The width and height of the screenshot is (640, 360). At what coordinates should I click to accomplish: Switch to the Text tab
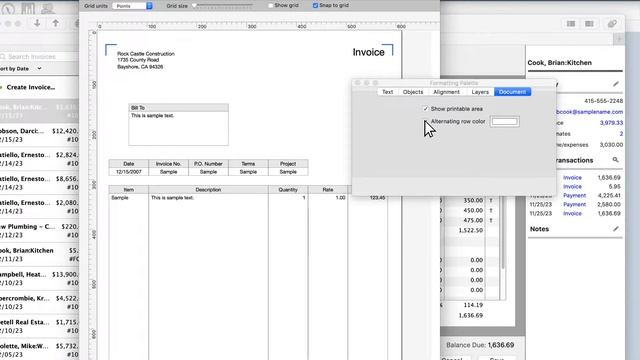(x=387, y=92)
